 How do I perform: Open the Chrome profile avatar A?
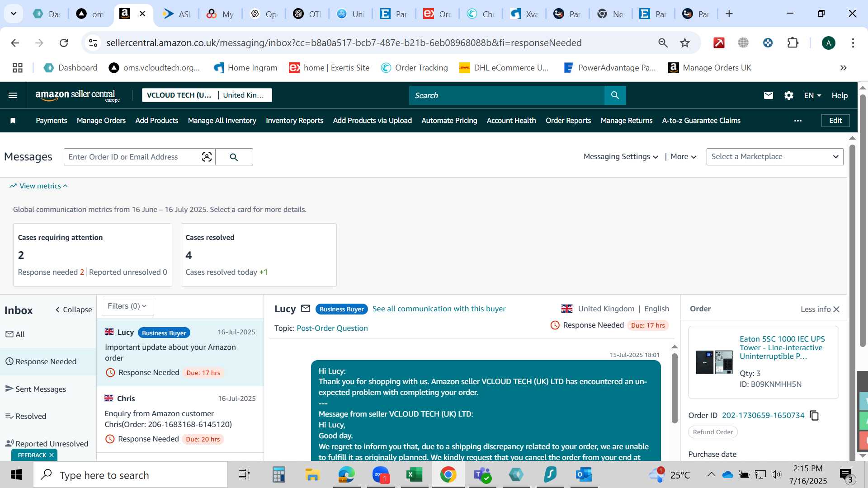(x=828, y=43)
